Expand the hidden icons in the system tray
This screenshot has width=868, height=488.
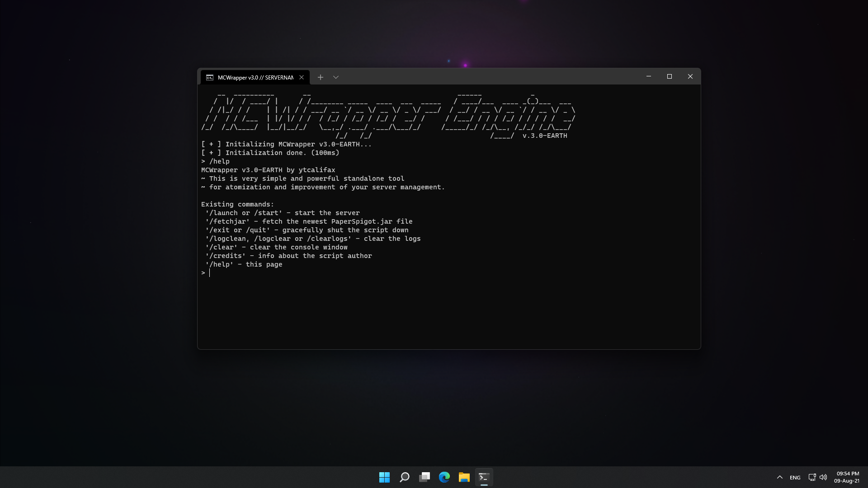[780, 477]
